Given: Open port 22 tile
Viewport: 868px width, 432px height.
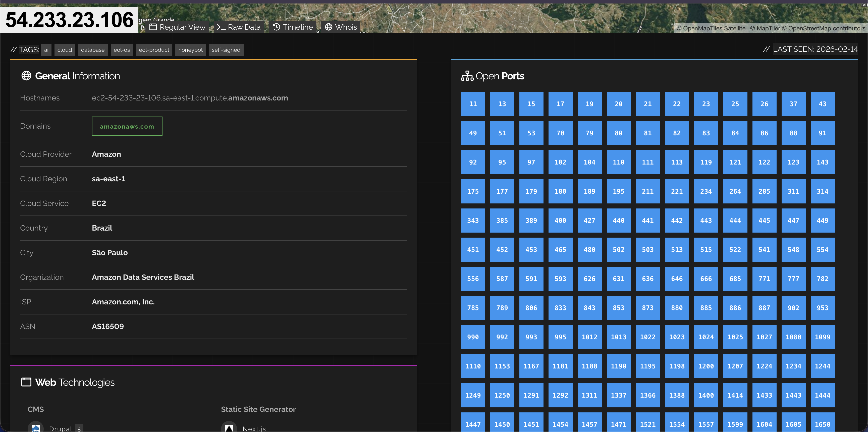Looking at the screenshot, I should tap(677, 104).
